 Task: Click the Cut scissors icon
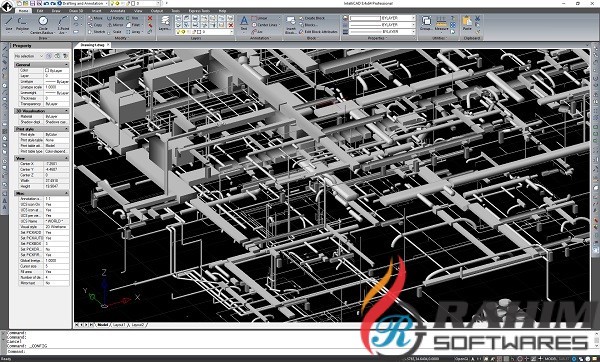[x=478, y=18]
